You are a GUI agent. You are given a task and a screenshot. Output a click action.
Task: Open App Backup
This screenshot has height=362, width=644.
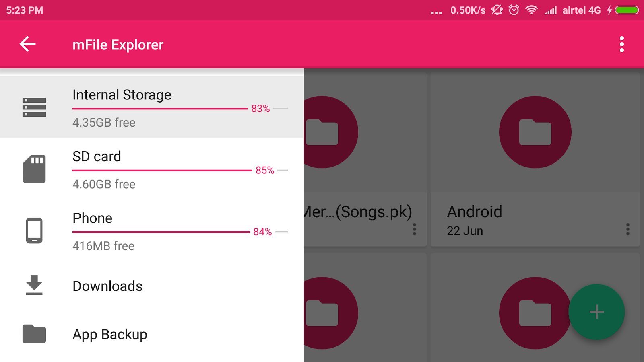pyautogui.click(x=110, y=334)
